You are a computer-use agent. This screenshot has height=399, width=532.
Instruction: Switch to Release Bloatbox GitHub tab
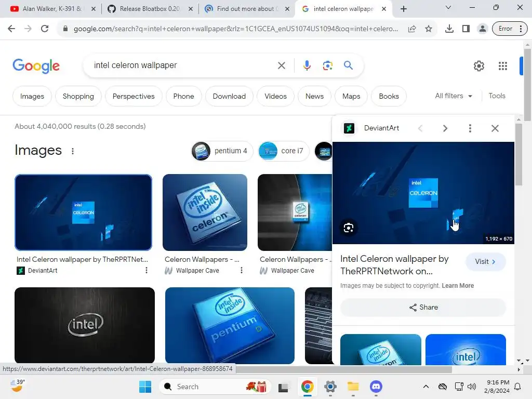pyautogui.click(x=150, y=9)
